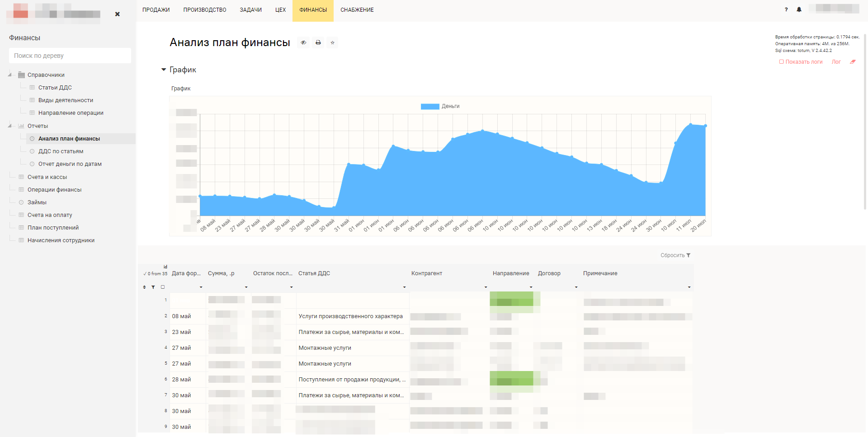This screenshot has width=868, height=437.
Task: Open the Примечание column filter dropdown
Action: point(689,287)
